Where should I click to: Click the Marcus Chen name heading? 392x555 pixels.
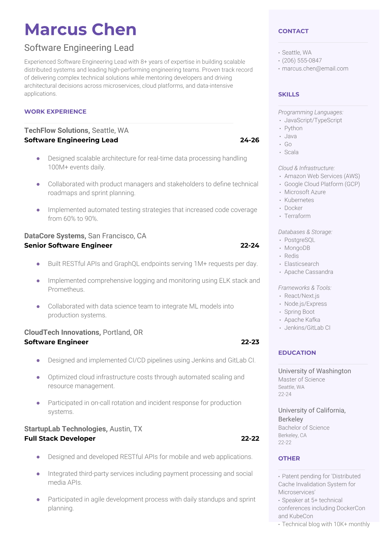[x=80, y=29]
